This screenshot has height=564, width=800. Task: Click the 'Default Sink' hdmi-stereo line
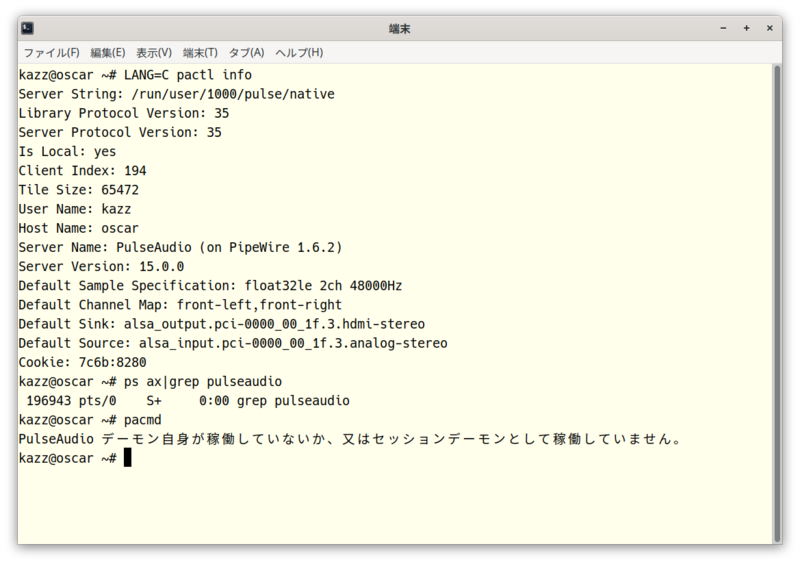coord(221,324)
